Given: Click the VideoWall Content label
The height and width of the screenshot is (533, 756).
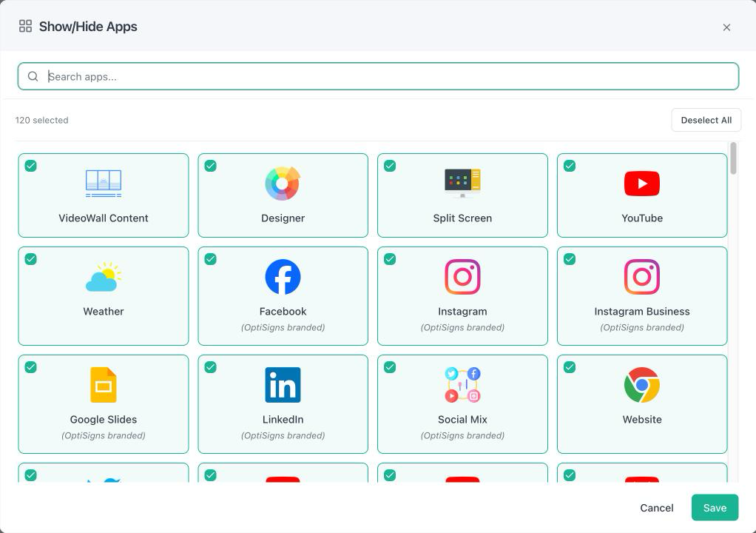Looking at the screenshot, I should click(103, 218).
